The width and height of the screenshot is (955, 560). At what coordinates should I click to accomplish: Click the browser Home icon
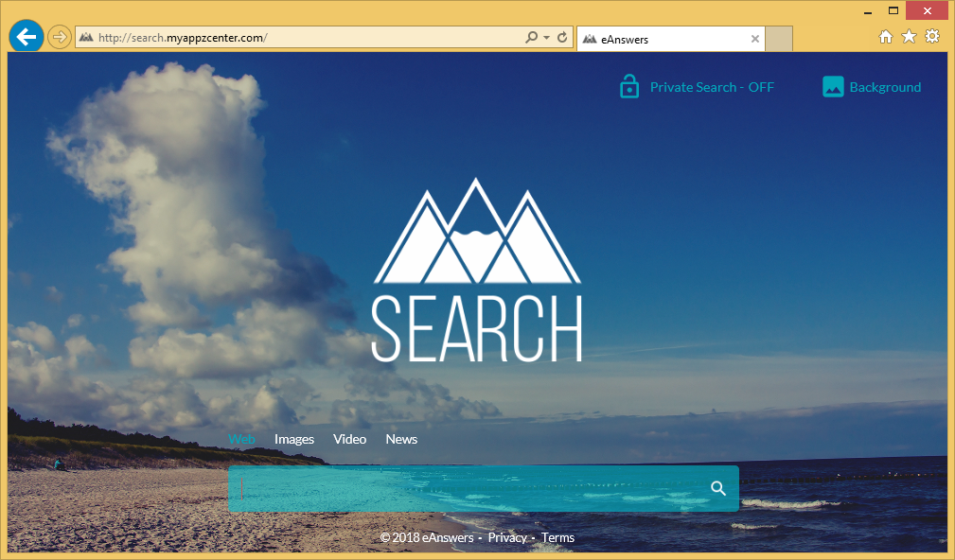[886, 37]
